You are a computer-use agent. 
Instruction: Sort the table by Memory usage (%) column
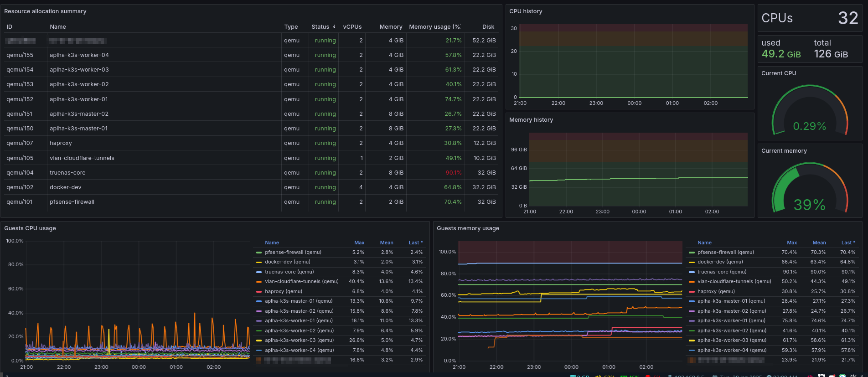click(x=434, y=27)
